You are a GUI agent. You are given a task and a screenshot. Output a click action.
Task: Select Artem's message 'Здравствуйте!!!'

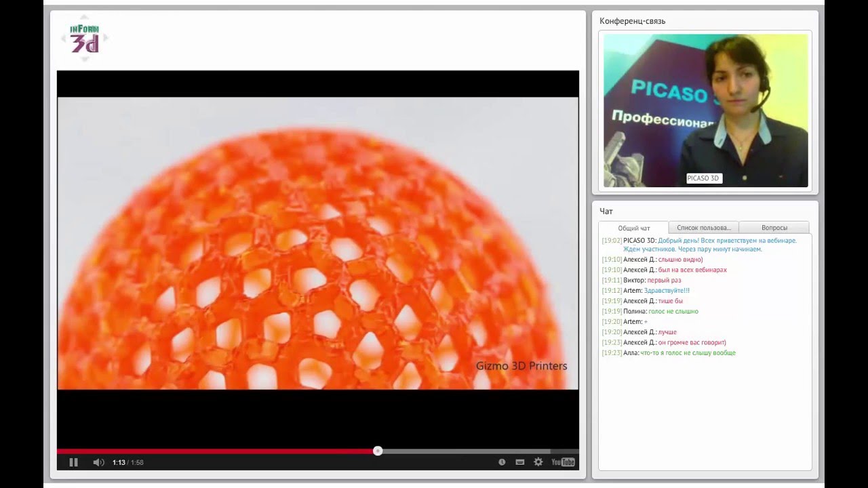667,291
